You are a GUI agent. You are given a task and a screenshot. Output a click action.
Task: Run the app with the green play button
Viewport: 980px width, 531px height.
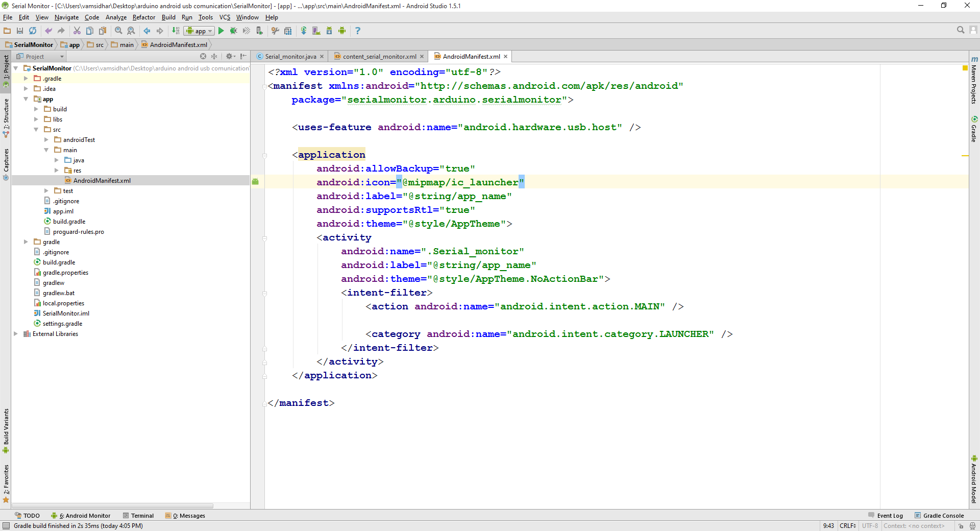click(221, 31)
